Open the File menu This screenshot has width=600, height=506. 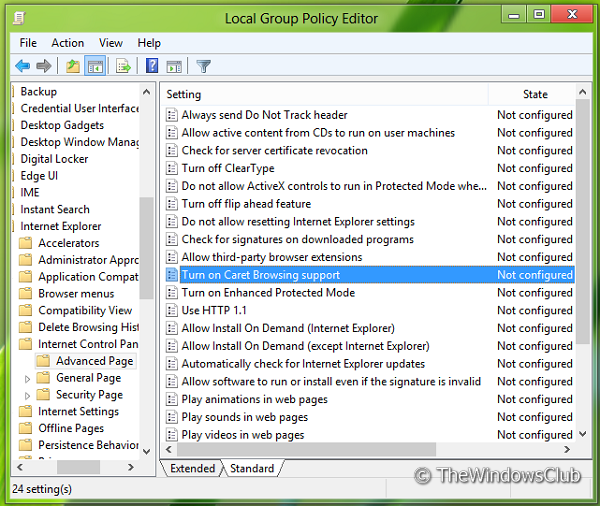(x=28, y=43)
